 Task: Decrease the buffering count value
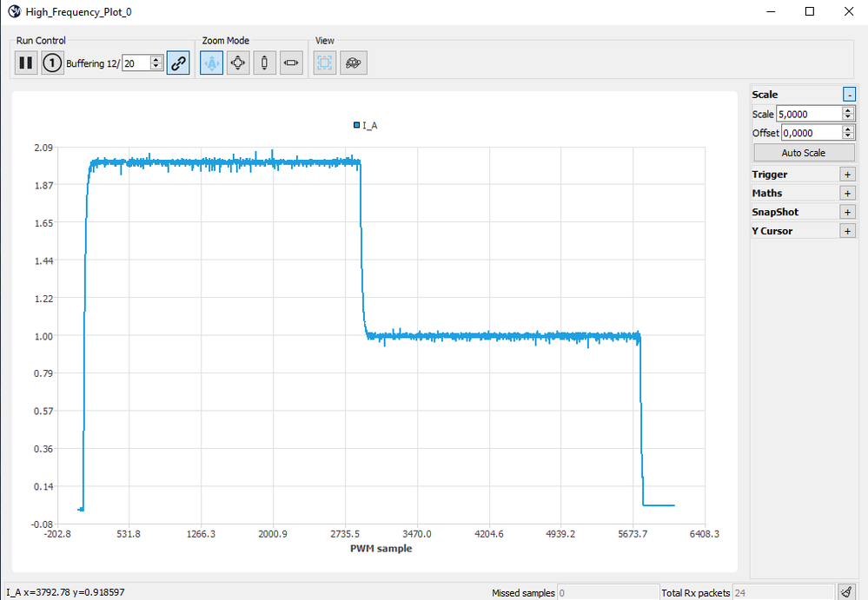point(156,66)
